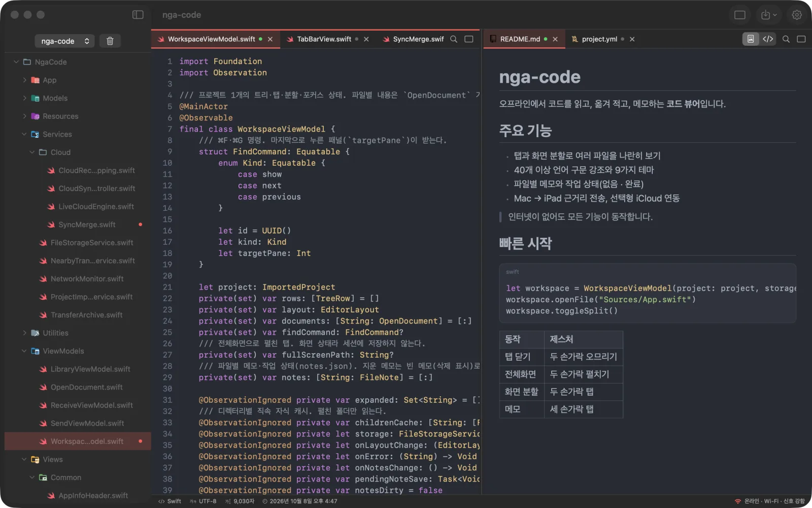Image resolution: width=812 pixels, height=508 pixels.
Task: Toggle fullscreen for the left editor pane
Action: coord(469,39)
